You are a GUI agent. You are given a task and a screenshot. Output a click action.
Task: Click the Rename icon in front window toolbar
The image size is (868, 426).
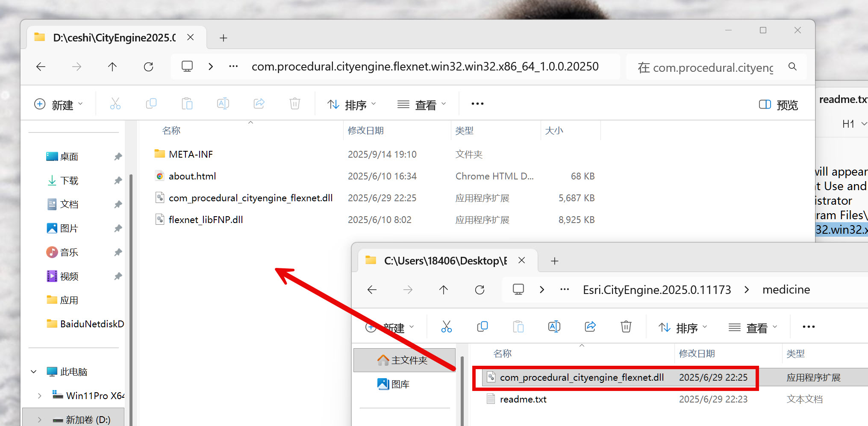tap(554, 327)
